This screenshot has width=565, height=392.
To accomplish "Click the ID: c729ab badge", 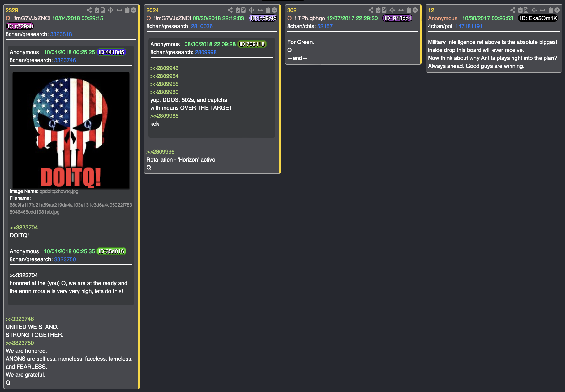I will [20, 26].
